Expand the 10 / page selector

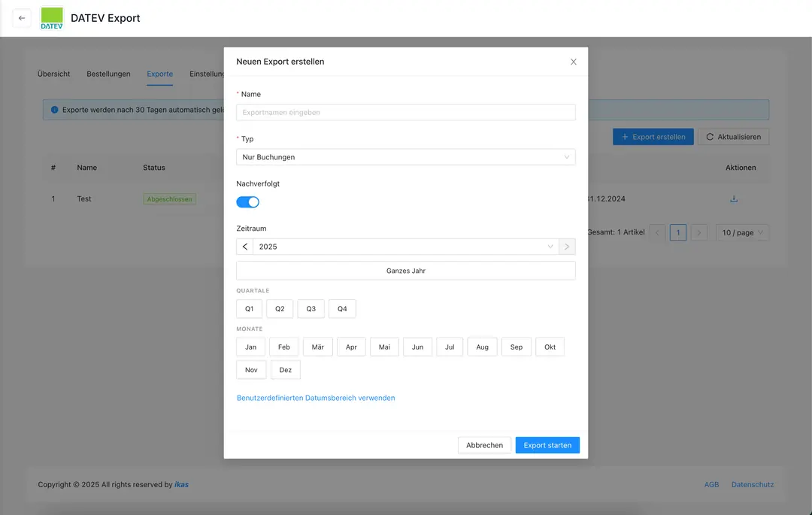pos(741,233)
